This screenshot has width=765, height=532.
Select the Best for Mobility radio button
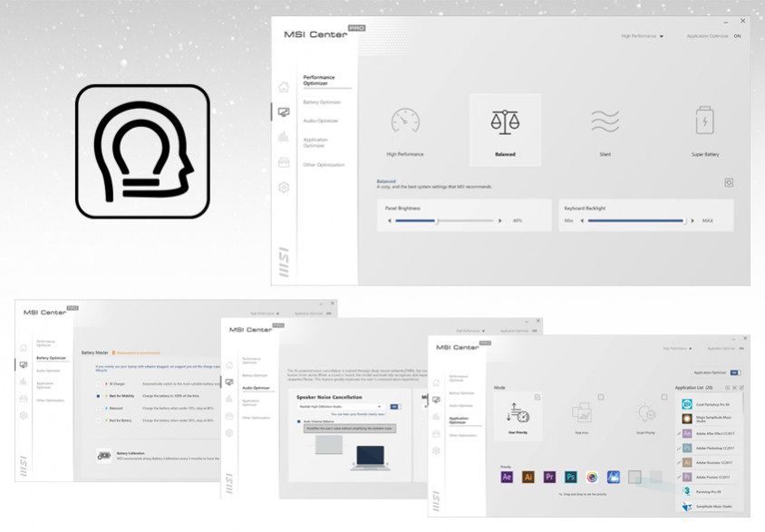[99, 396]
